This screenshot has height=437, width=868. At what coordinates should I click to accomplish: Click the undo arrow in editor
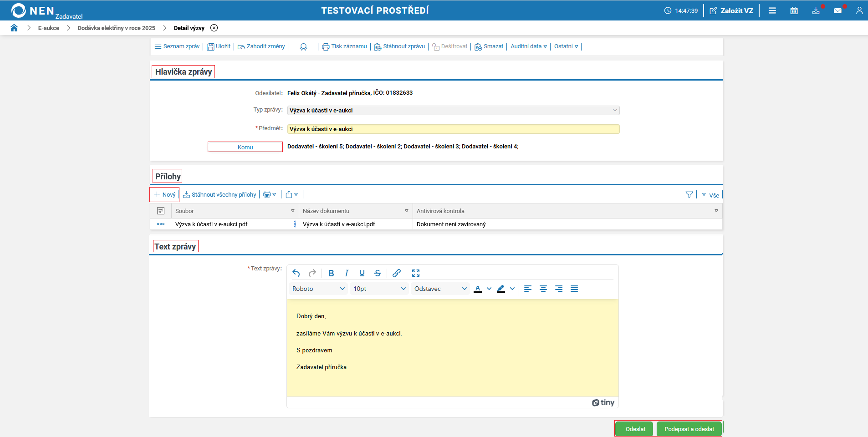tap(296, 273)
